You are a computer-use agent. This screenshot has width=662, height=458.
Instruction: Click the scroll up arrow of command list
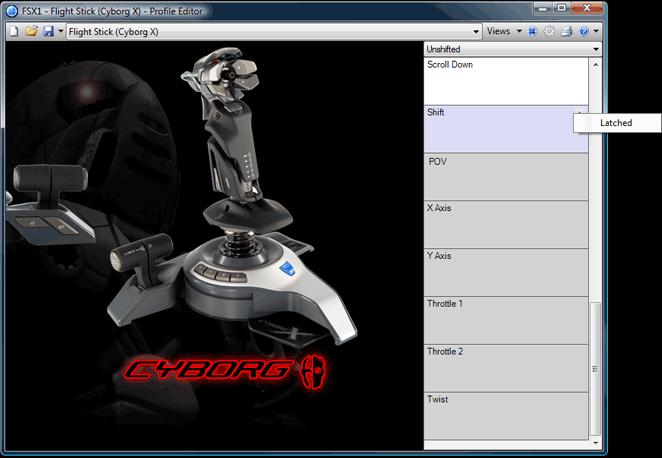(595, 65)
